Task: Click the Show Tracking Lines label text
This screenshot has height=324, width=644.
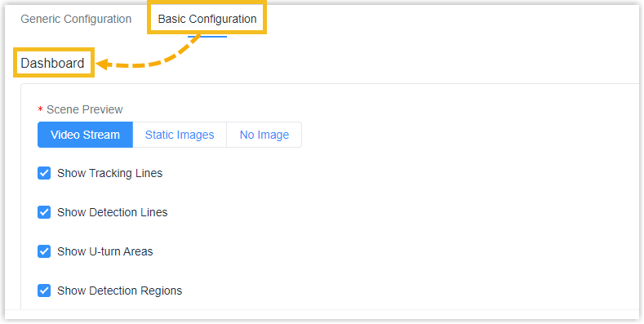Action: tap(109, 173)
